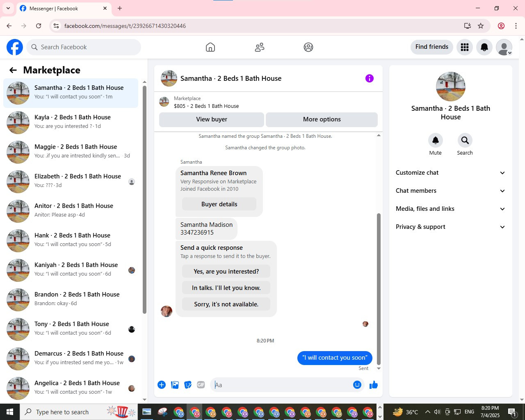Viewport: 525px width, 420px height.
Task: Open the Maggie conversation
Action: (71, 152)
